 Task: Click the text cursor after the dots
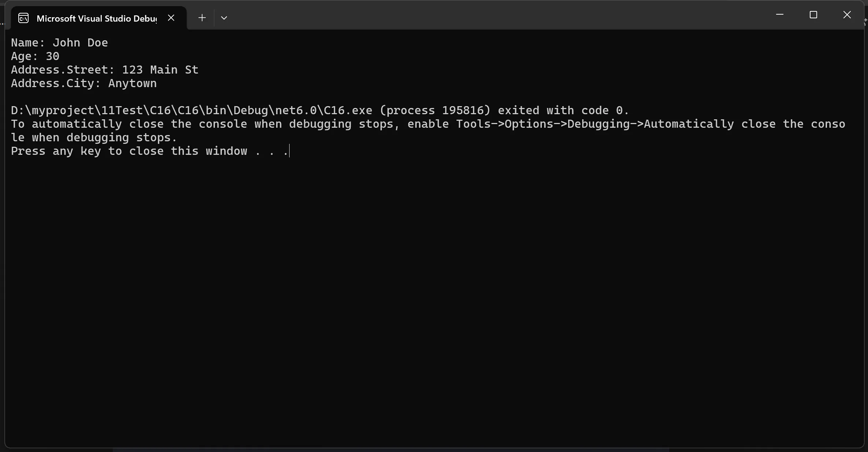[289, 151]
